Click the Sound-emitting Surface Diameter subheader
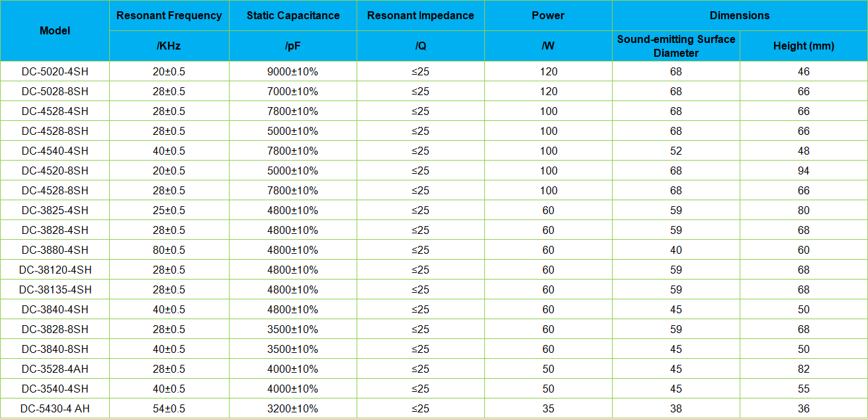Viewport: 868px width, 419px height. tap(675, 46)
